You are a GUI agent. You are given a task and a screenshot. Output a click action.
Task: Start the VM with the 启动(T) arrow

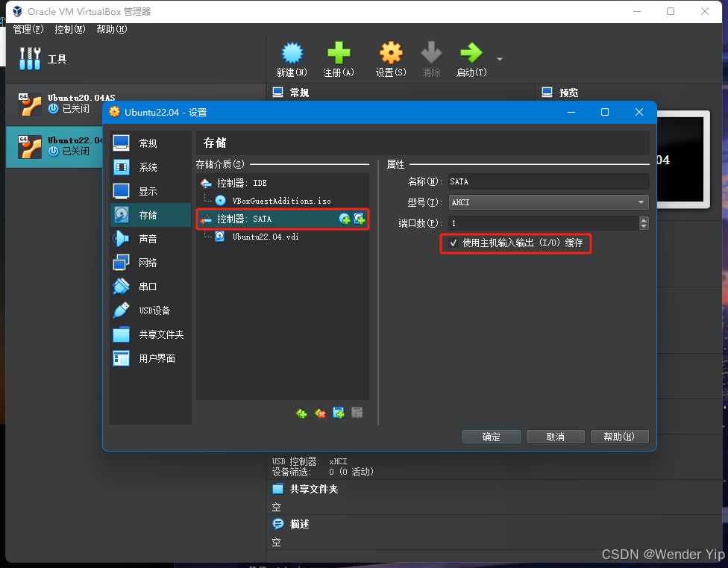coord(471,60)
